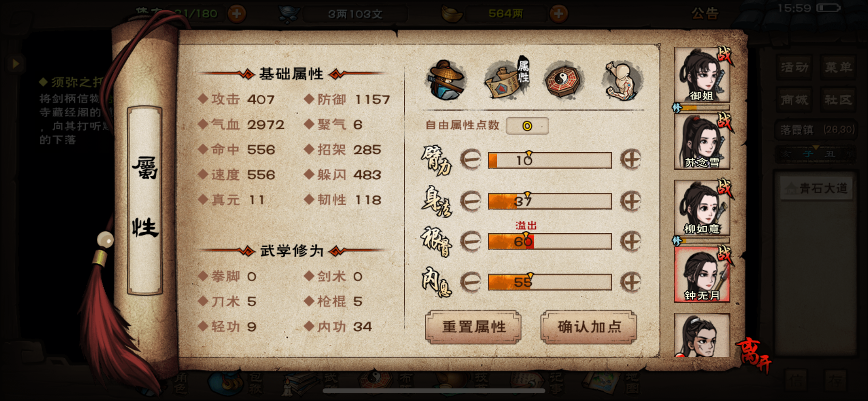Select character portrait 御姐
The width and height of the screenshot is (868, 401).
(702, 75)
